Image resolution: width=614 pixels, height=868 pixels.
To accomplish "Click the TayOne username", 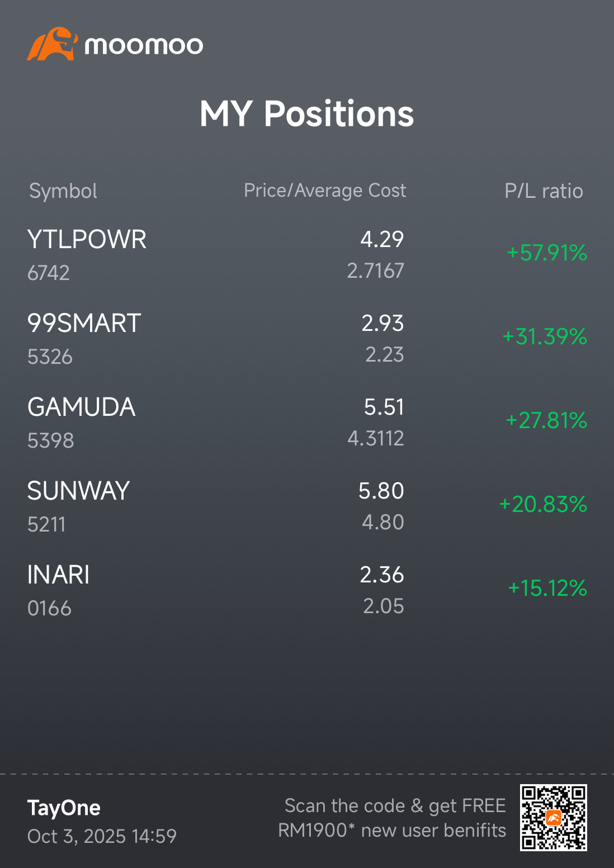I will [64, 808].
